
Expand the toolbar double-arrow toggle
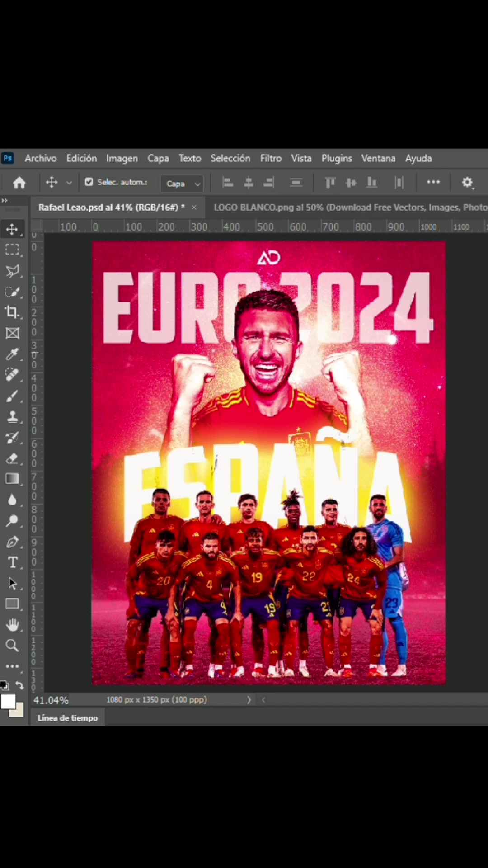coord(5,200)
